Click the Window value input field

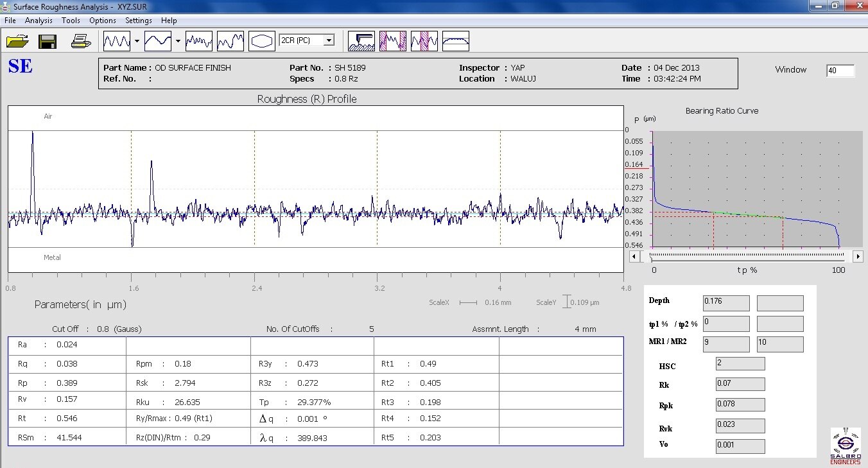[x=840, y=71]
